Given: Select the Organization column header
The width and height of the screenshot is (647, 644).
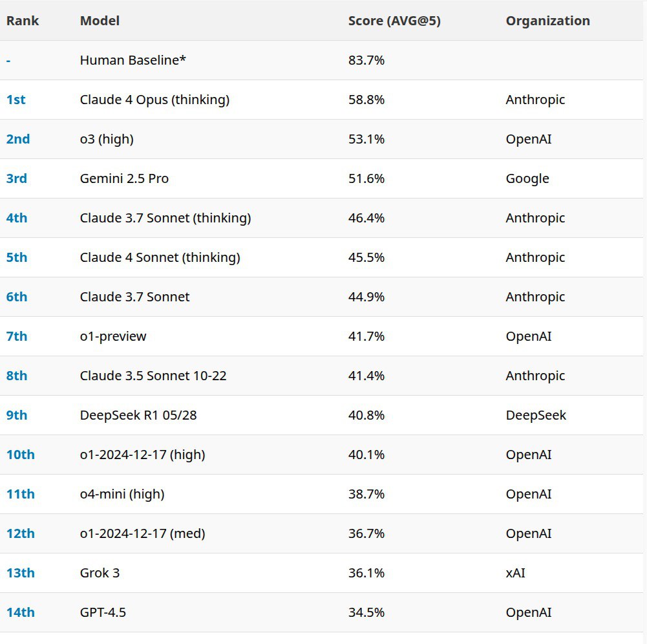Looking at the screenshot, I should (x=547, y=21).
